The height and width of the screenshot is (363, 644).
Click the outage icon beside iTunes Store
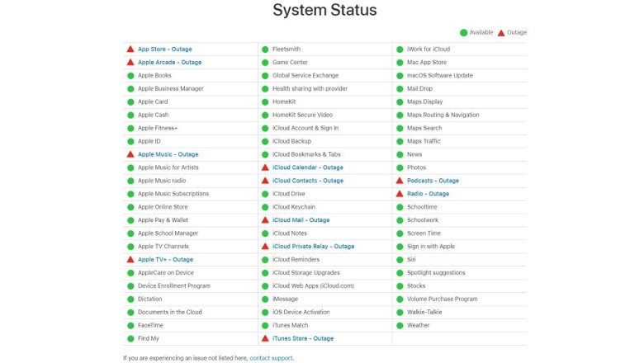[x=265, y=338]
